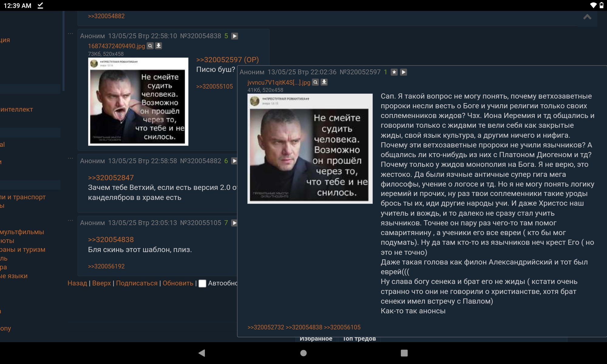
Task: Click search icon next to 16874372409490.jpg
Action: [x=150, y=46]
